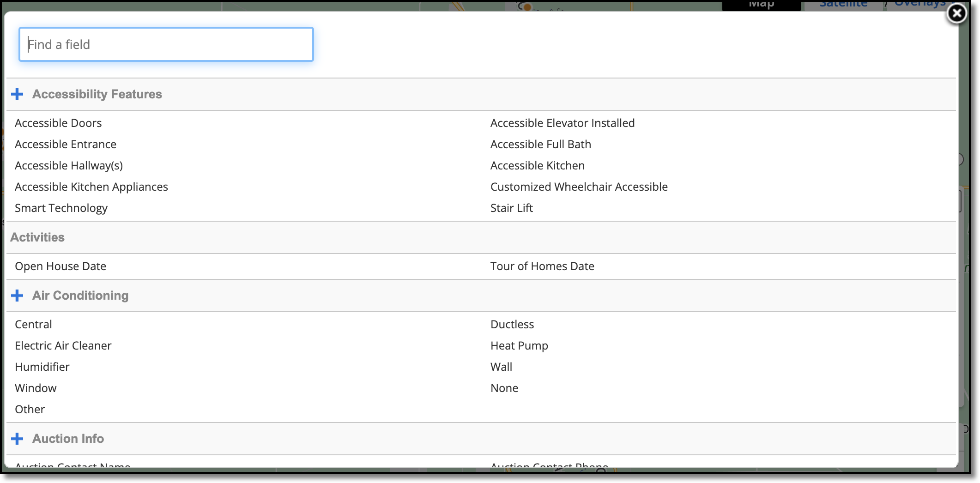Click the Activities group heading
Viewport: 980px width, 483px height.
[x=37, y=237]
